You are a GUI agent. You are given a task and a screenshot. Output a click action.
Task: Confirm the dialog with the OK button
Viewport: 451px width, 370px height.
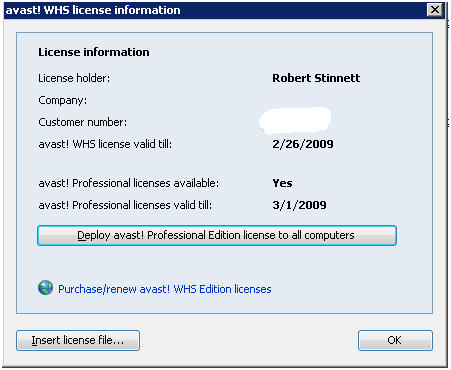pos(395,340)
